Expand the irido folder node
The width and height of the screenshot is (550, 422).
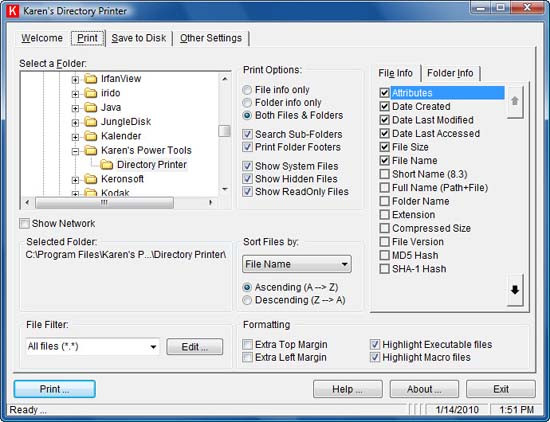coord(75,94)
